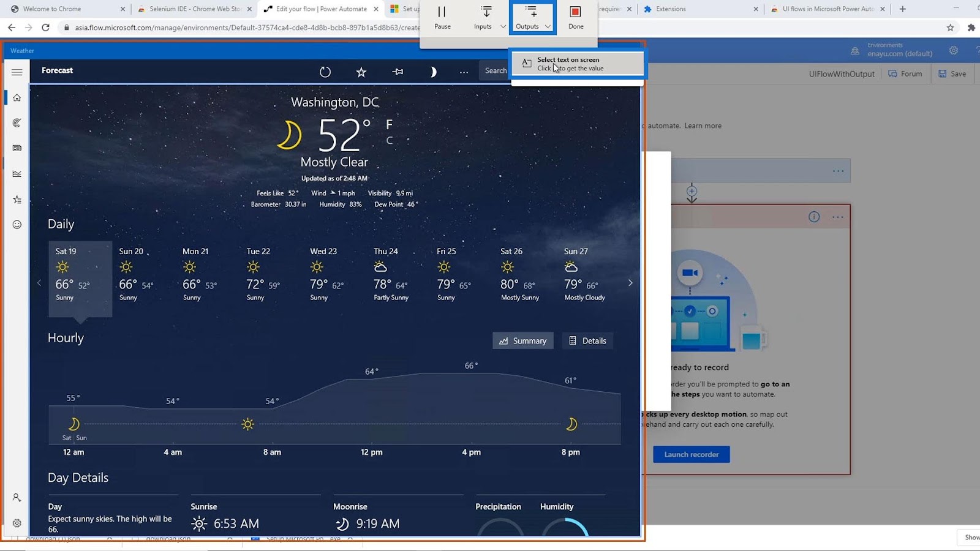This screenshot has height=551, width=980.
Task: Toggle dark mode moon icon in Weather toolbar
Action: tap(432, 72)
